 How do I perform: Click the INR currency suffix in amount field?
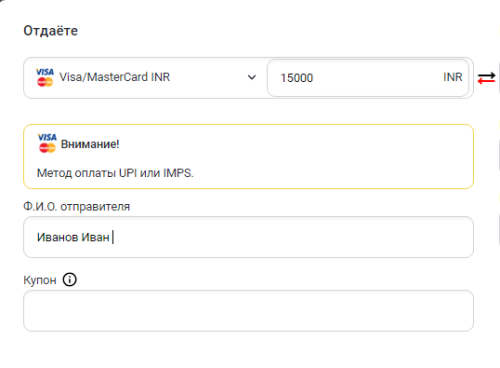pos(452,77)
